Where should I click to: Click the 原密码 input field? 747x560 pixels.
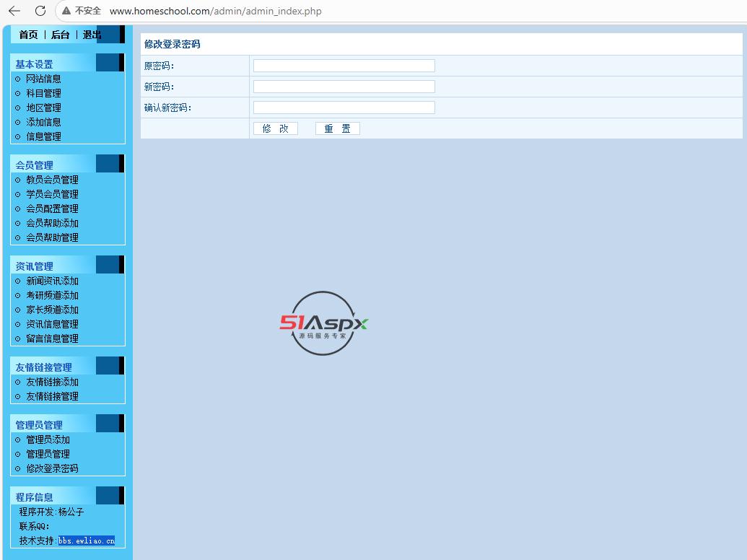(x=344, y=66)
